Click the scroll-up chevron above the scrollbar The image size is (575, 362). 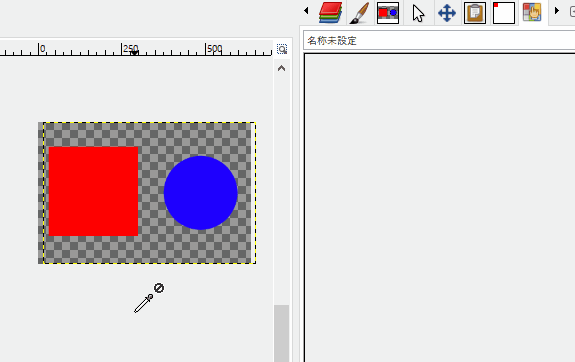(281, 68)
